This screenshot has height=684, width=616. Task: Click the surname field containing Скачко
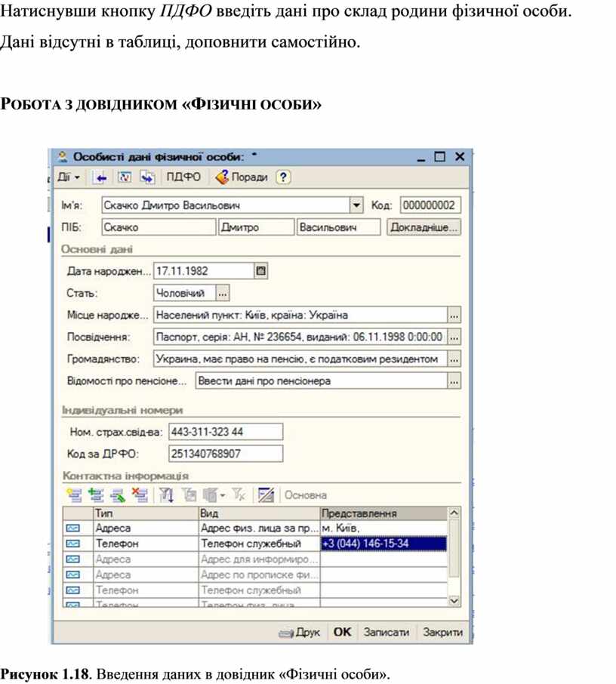click(x=159, y=227)
